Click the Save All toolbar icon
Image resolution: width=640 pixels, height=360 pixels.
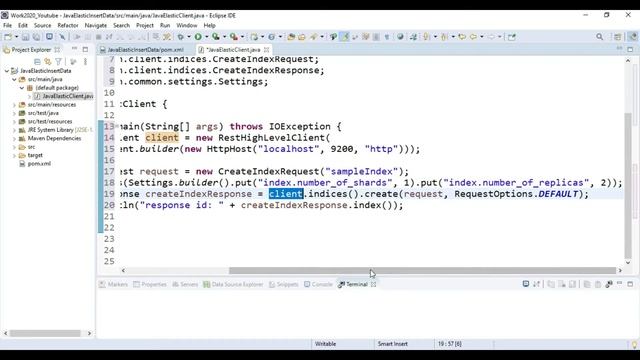36,37
